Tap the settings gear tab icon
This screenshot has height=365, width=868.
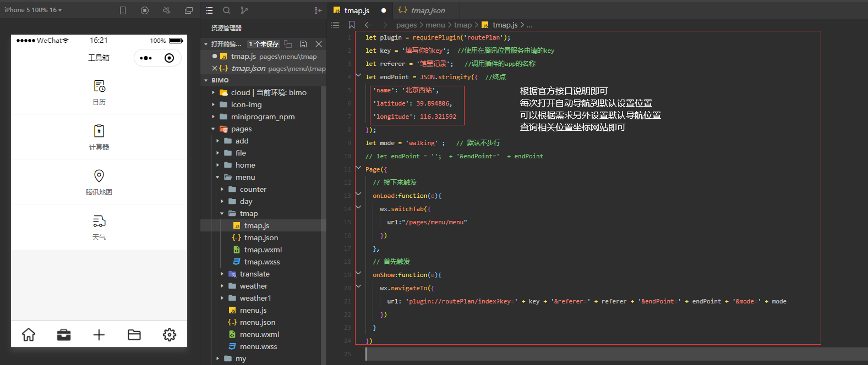pos(170,335)
